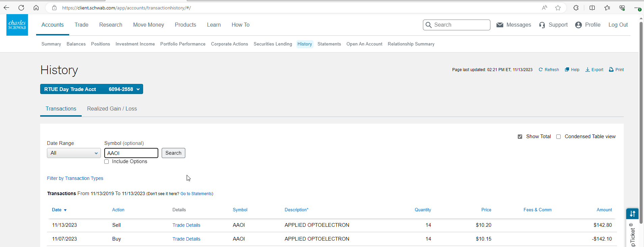Click the Symbol input field containing AAOI
The width and height of the screenshot is (644, 247).
pyautogui.click(x=131, y=153)
